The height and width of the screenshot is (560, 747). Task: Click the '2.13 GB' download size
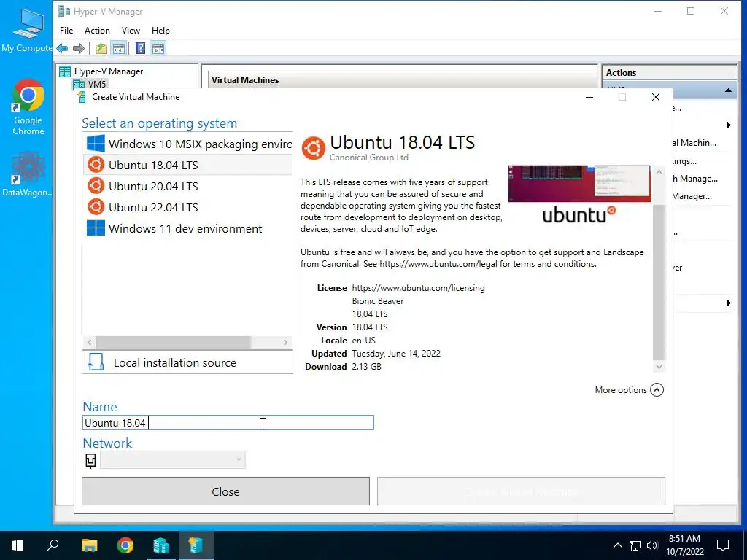click(x=366, y=367)
